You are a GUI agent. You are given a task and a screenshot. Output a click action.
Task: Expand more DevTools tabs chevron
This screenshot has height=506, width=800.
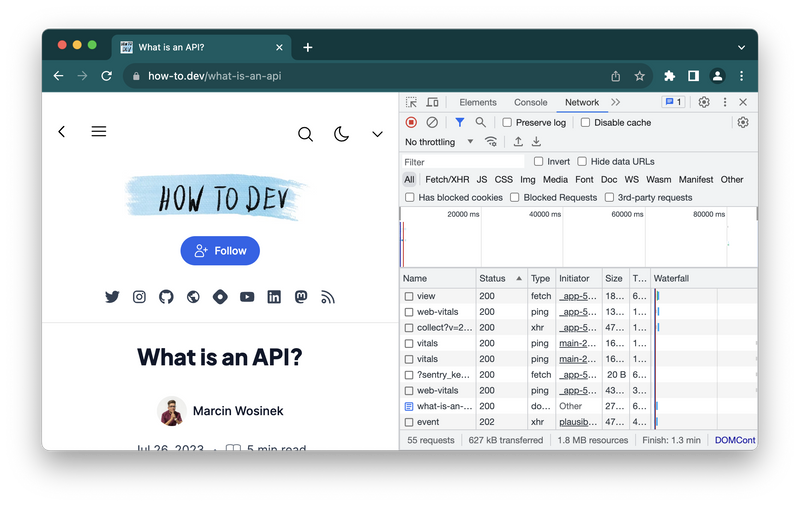pos(615,102)
